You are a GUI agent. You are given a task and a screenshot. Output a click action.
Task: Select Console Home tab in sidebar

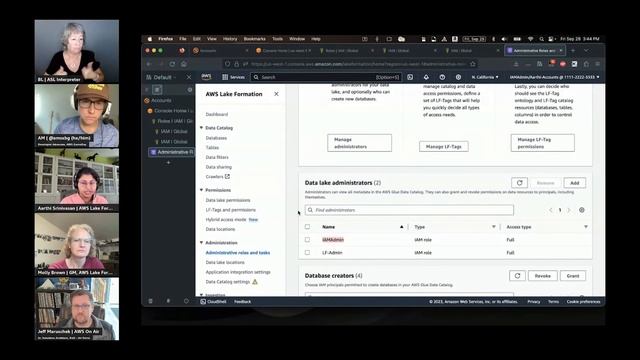coord(170,111)
